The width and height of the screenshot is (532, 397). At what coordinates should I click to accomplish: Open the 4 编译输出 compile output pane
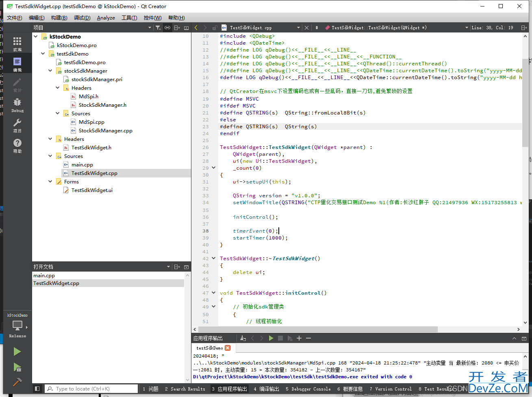266,389
